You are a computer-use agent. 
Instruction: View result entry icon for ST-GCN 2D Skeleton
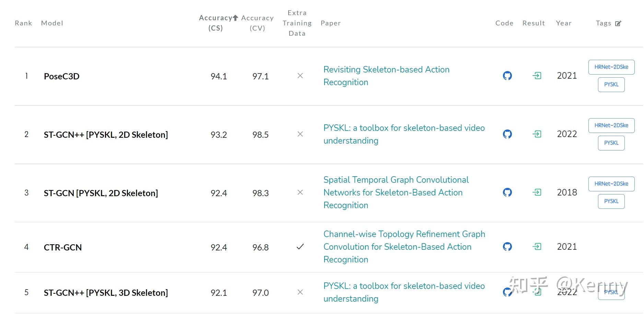(537, 192)
